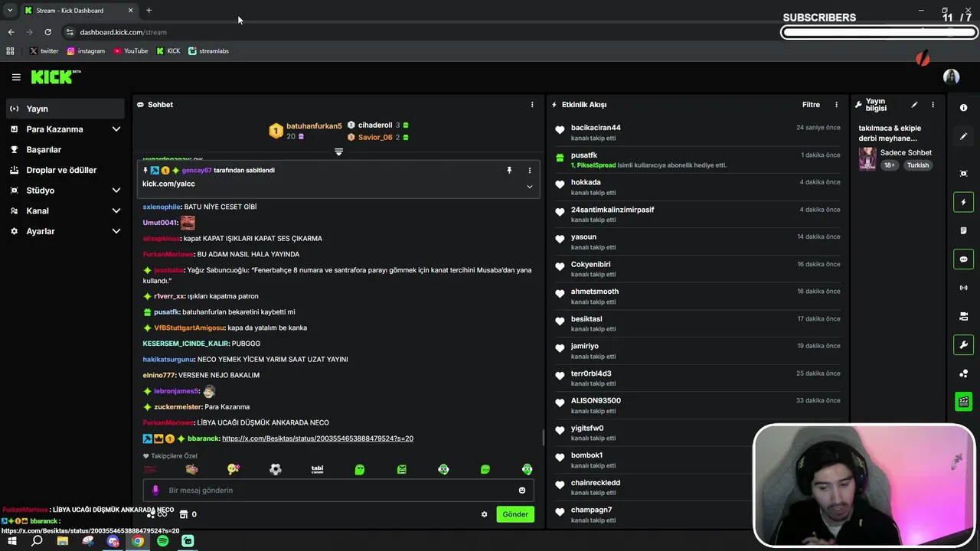Open the x.com Besiktas status link
Screen dimensions: 980x551
317,439
